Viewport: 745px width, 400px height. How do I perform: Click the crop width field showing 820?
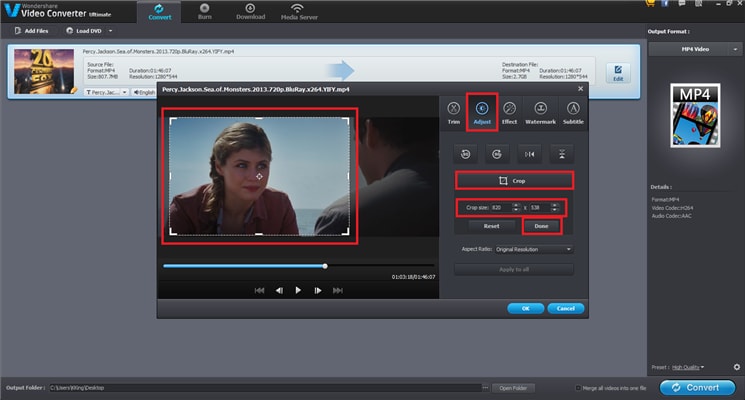pos(501,208)
